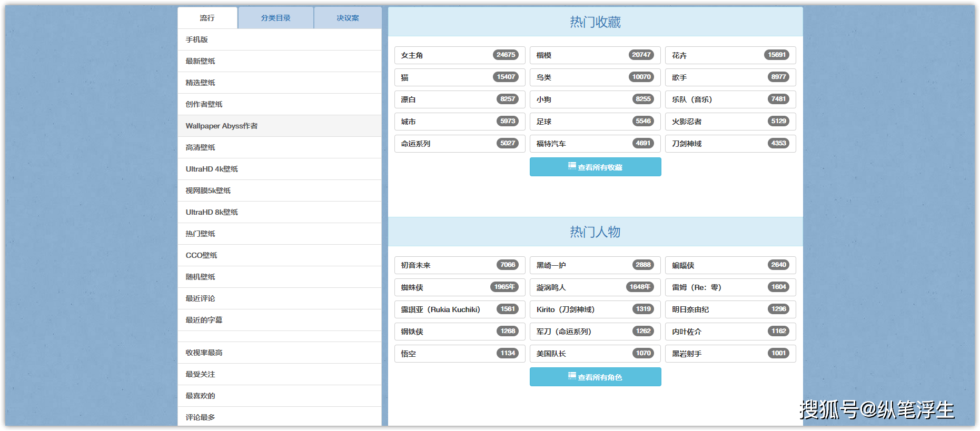Open 最喜欢的 in the sidebar
This screenshot has width=980, height=431.
[201, 396]
